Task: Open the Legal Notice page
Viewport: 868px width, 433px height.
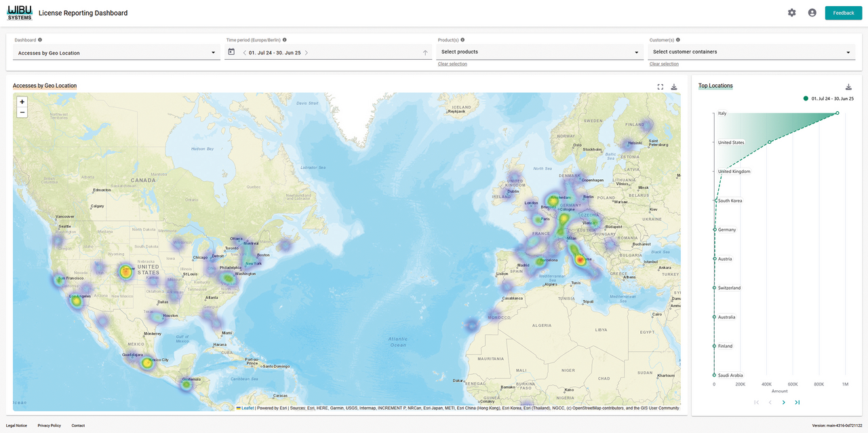Action: [x=16, y=426]
